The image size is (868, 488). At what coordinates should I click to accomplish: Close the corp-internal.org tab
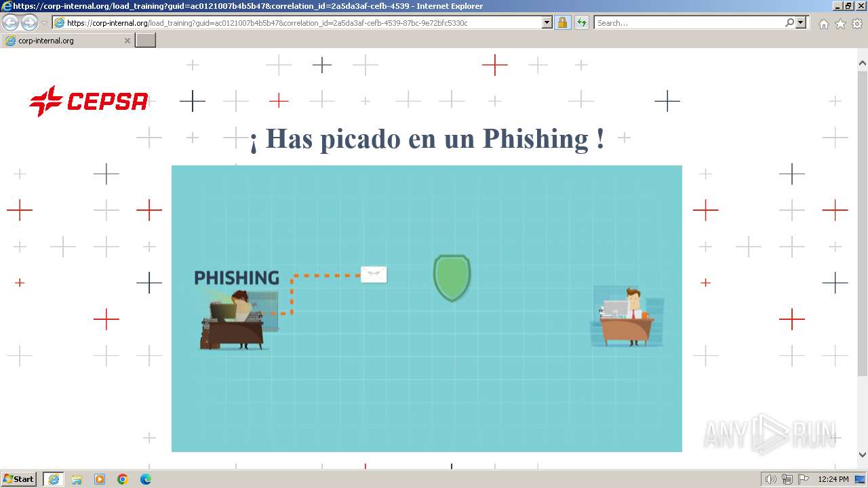pos(127,41)
